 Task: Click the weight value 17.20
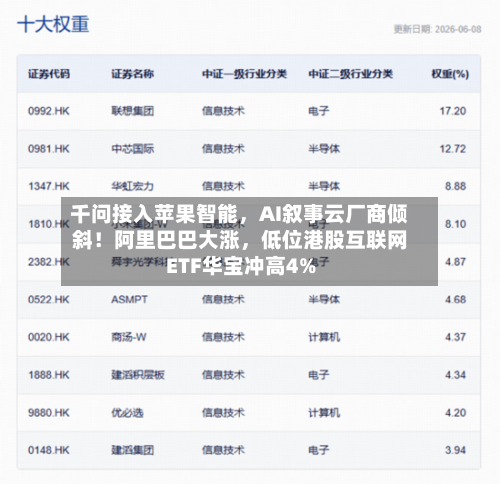click(x=453, y=111)
